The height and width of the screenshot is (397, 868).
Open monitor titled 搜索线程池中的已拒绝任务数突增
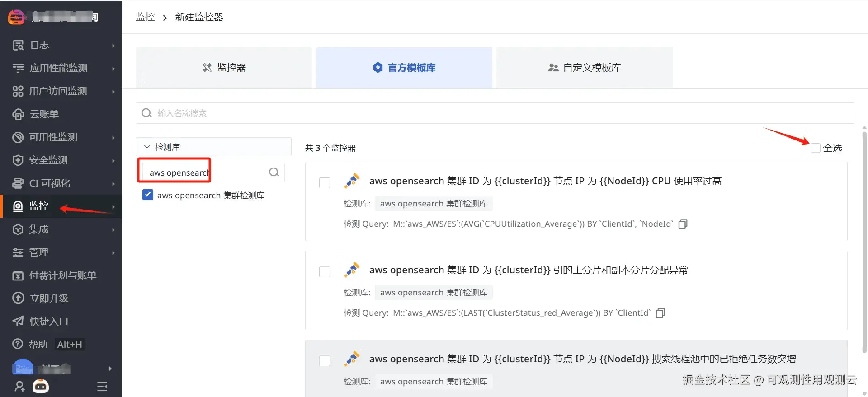coord(582,359)
